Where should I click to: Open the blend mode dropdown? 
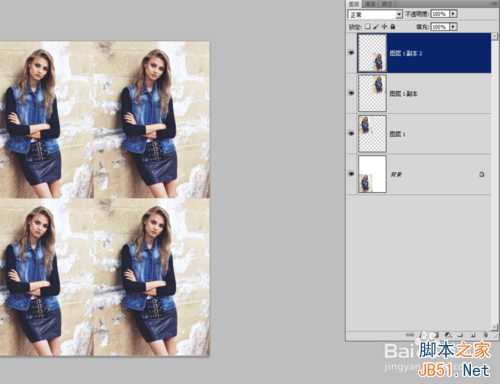pos(375,14)
